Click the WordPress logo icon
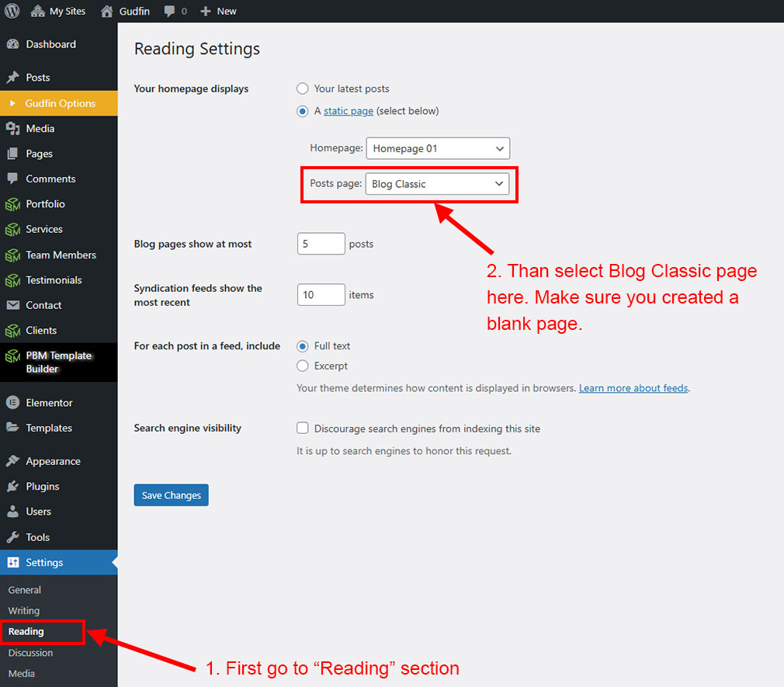 [12, 11]
